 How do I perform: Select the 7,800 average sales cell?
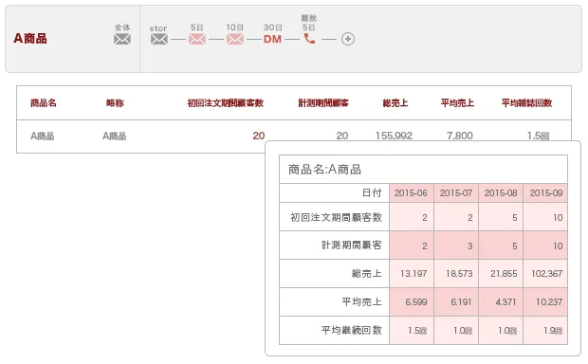(x=460, y=136)
